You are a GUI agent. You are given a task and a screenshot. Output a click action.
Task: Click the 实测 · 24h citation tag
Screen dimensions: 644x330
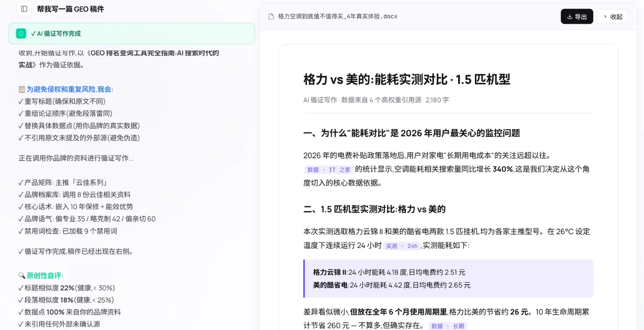click(401, 246)
